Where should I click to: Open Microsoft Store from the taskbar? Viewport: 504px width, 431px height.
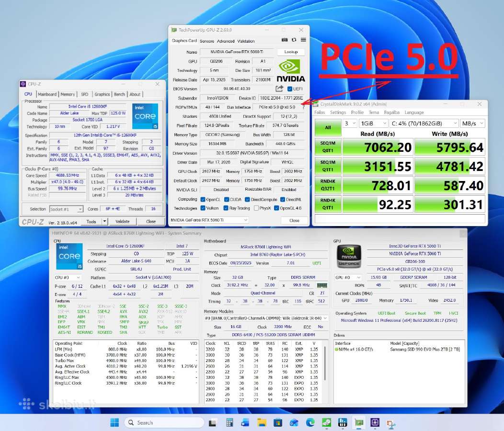coord(278,423)
